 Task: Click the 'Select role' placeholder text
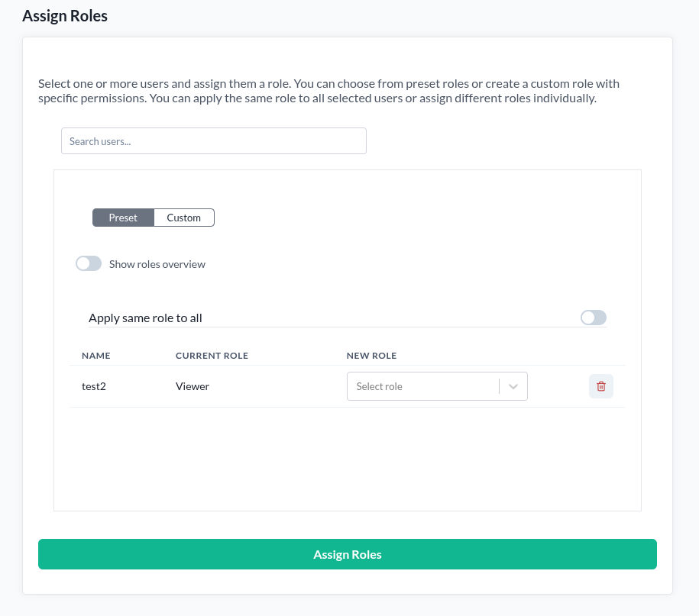coord(380,386)
